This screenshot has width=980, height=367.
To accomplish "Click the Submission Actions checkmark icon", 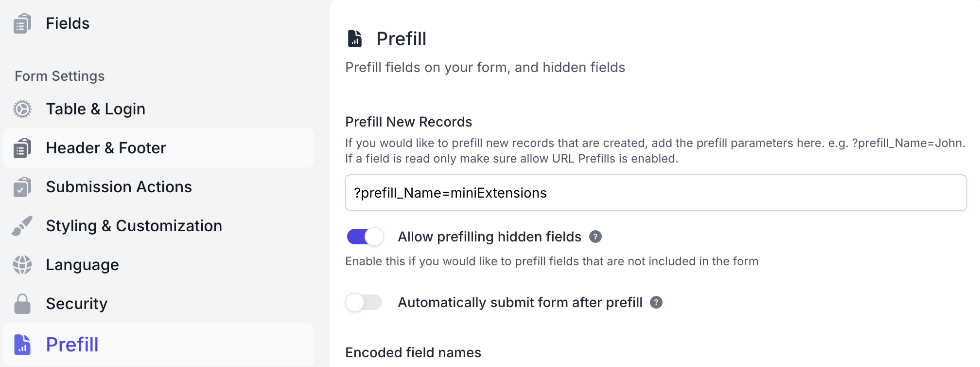I will tap(22, 187).
